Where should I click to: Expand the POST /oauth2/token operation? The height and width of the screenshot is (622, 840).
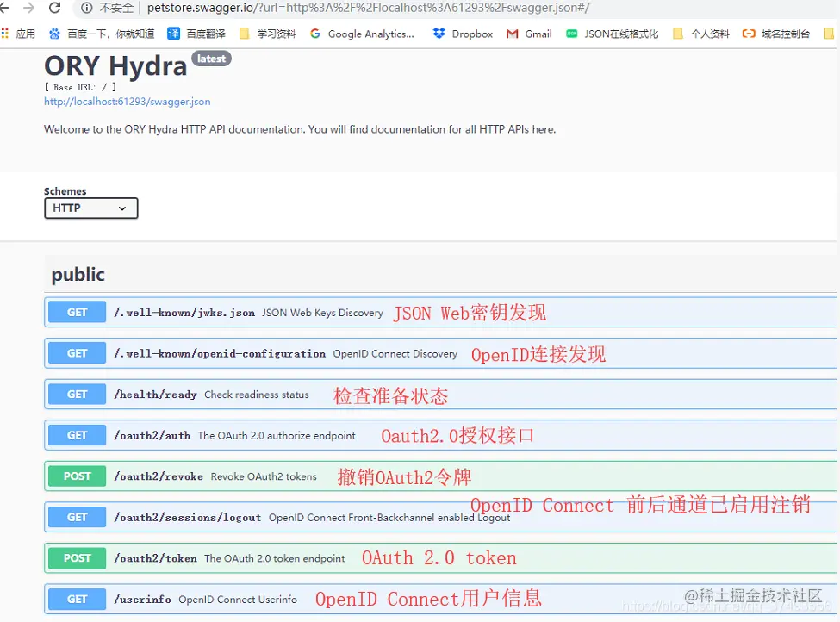point(440,558)
